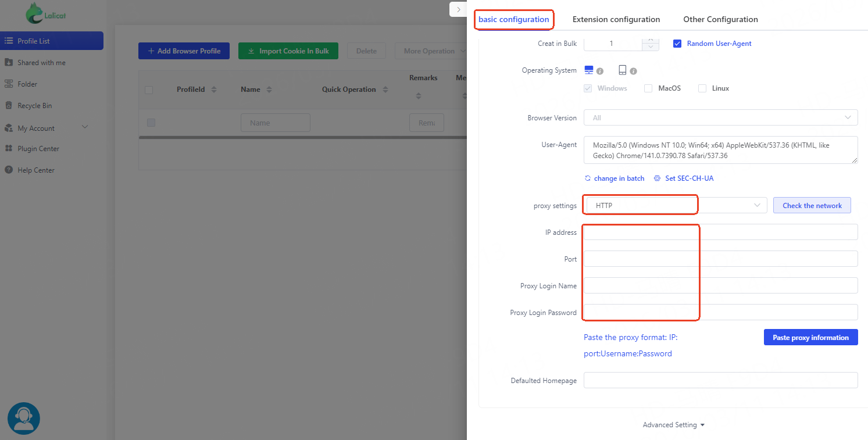This screenshot has width=868, height=440.
Task: Toggle the Random User-Agent checkbox
Action: pos(677,44)
